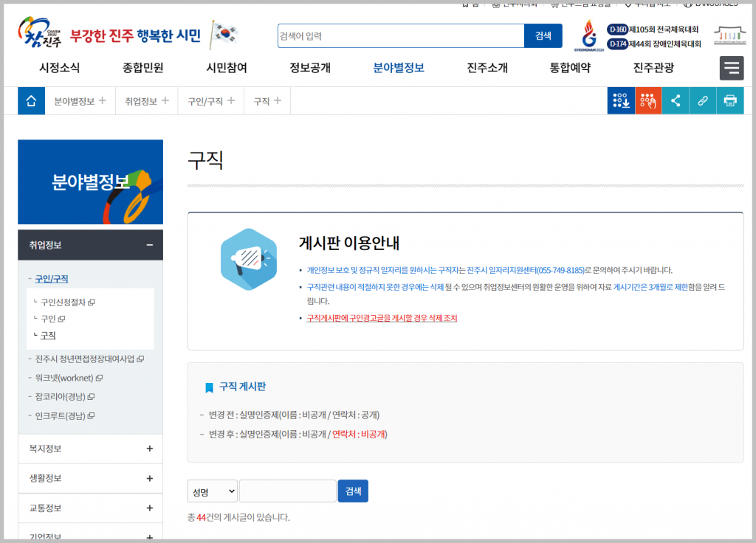The height and width of the screenshot is (543, 756).
Task: Click the top 검색 search button
Action: [543, 35]
